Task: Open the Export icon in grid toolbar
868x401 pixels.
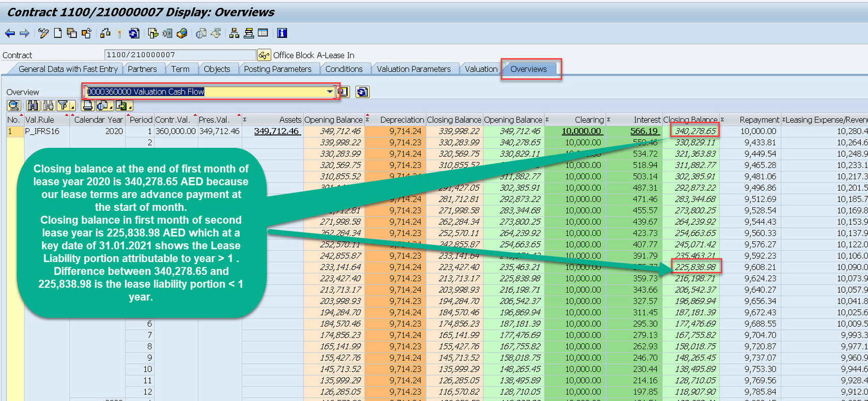Action: pos(123,106)
